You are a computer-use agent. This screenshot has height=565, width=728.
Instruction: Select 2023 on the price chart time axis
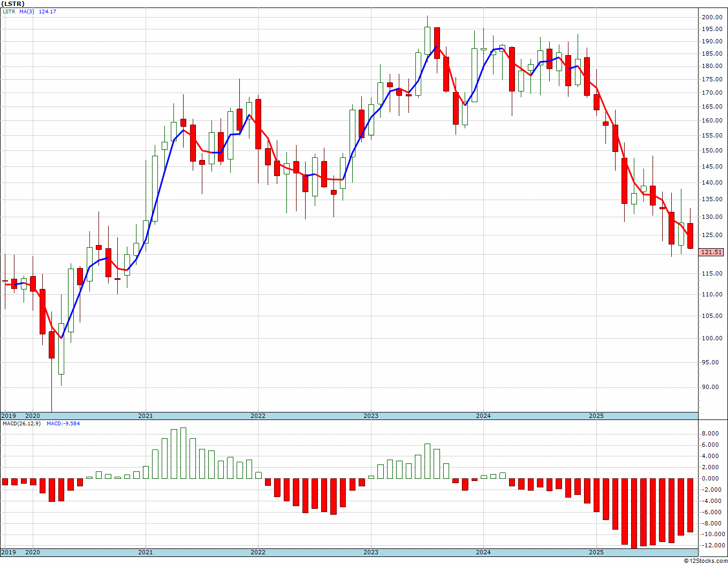pyautogui.click(x=371, y=416)
